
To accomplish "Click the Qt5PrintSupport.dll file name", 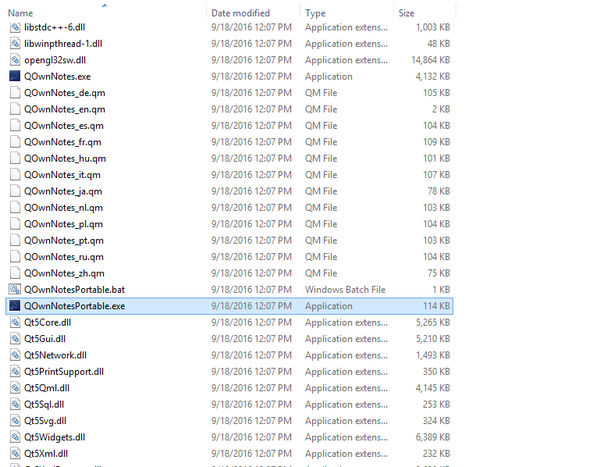I will pyautogui.click(x=70, y=371).
